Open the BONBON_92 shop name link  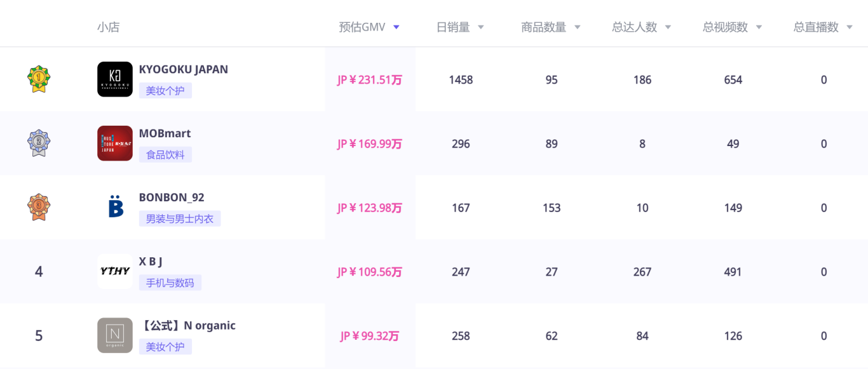click(172, 198)
